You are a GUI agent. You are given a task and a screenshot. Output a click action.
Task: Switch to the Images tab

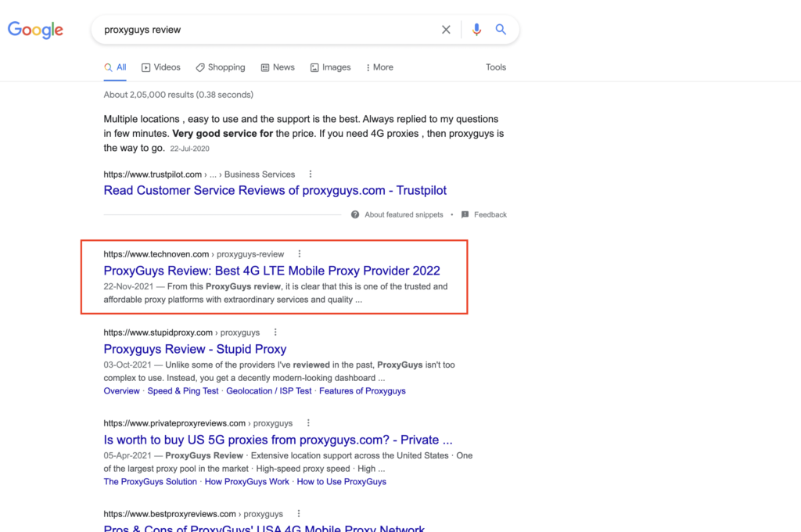pyautogui.click(x=330, y=67)
